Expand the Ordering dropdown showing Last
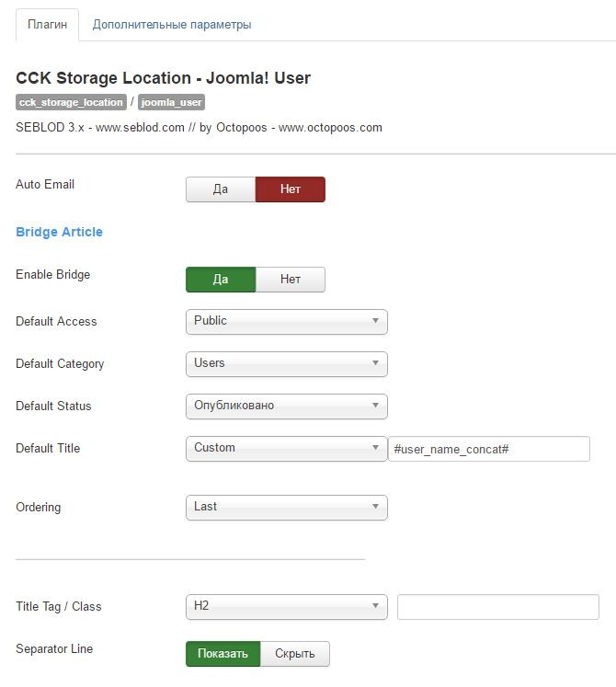Screen dimensions: 616x687 [287, 508]
